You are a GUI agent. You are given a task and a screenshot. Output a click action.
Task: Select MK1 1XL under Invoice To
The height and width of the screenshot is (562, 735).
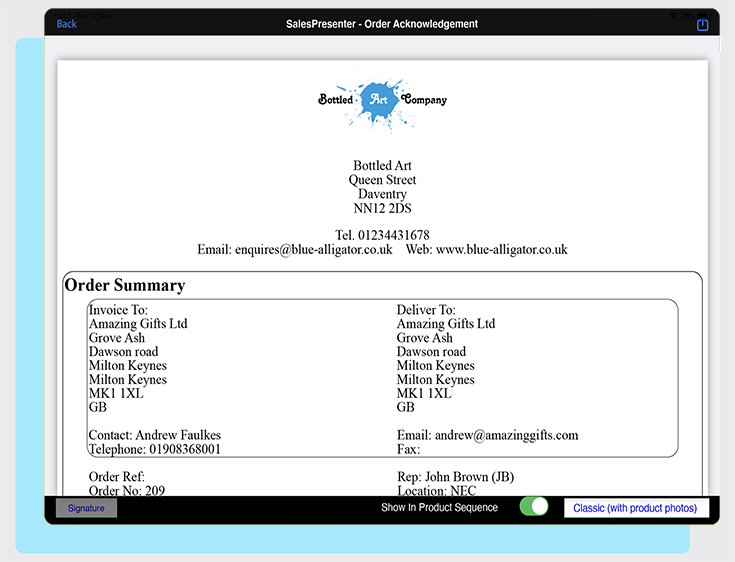click(x=116, y=393)
